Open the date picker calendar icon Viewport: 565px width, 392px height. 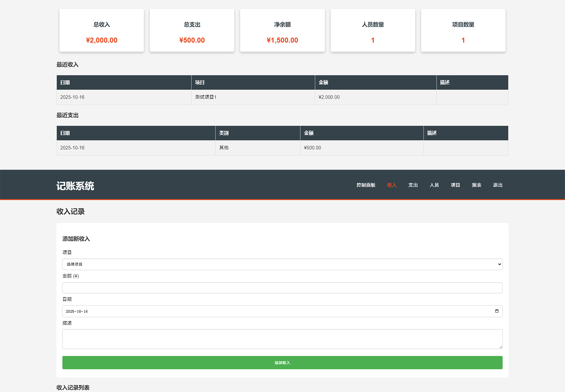pyautogui.click(x=497, y=311)
